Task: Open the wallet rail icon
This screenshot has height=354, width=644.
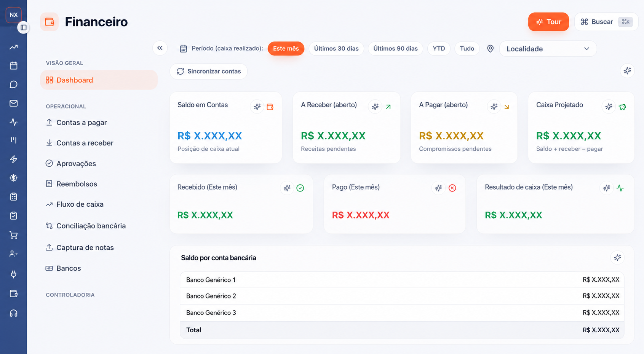Action: pos(14,293)
